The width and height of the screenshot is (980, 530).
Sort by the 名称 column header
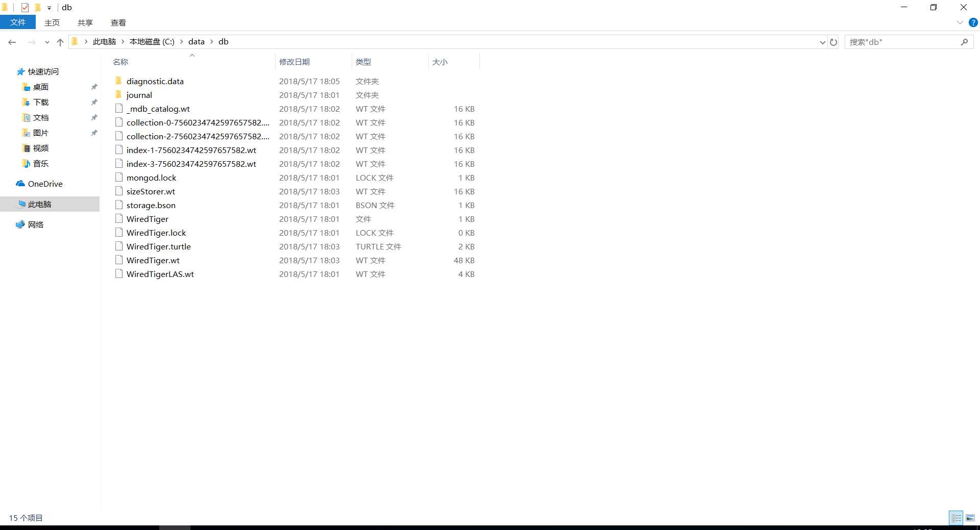pos(120,62)
